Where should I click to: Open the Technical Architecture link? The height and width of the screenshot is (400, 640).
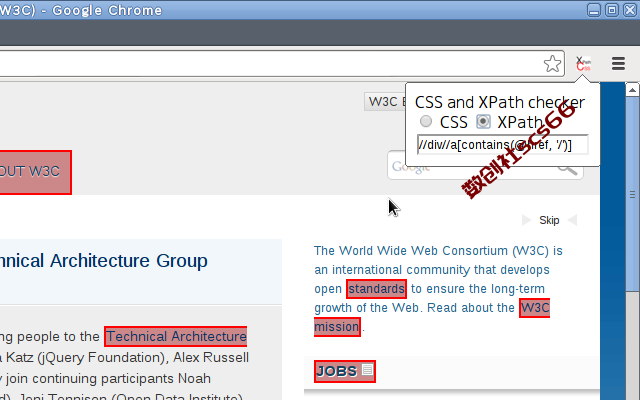[176, 337]
